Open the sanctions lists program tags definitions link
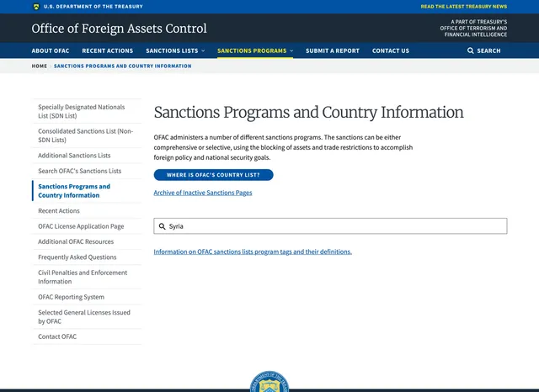 (x=253, y=252)
